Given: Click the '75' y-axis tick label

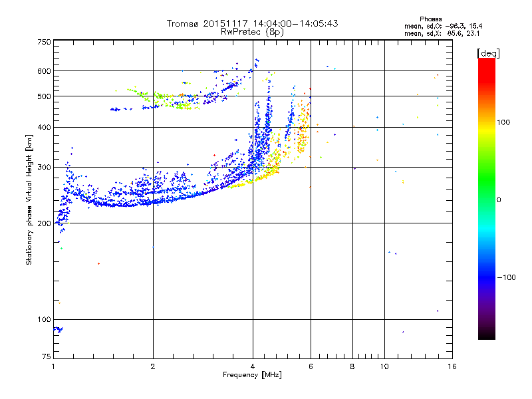Looking at the screenshot, I should [47, 356].
